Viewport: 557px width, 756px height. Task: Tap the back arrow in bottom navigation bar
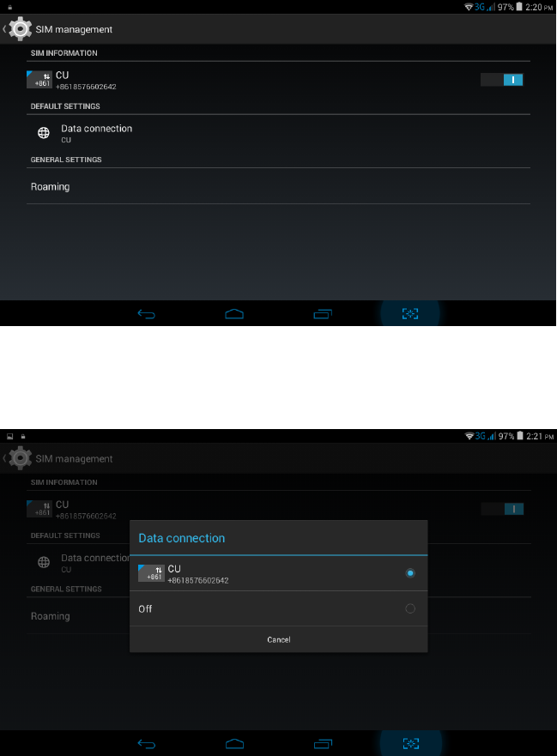[x=146, y=744]
